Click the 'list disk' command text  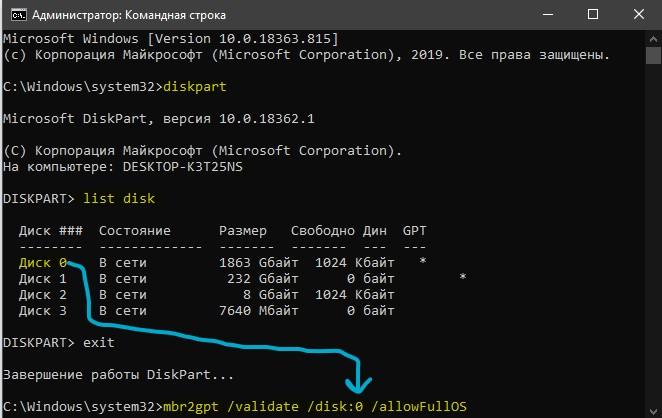pyautogui.click(x=119, y=198)
